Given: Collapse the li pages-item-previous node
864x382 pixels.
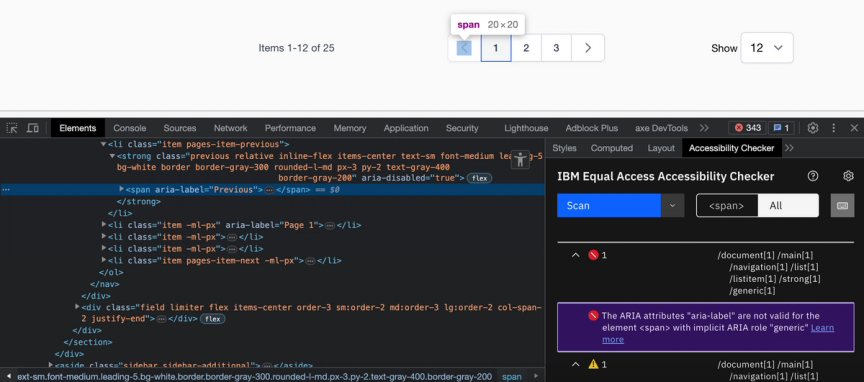Looking at the screenshot, I should pyautogui.click(x=103, y=144).
